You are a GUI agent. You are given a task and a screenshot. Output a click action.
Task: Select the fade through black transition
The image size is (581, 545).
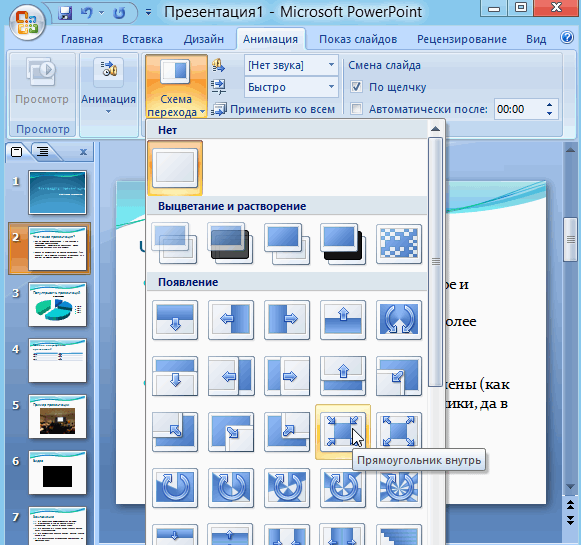pos(231,244)
